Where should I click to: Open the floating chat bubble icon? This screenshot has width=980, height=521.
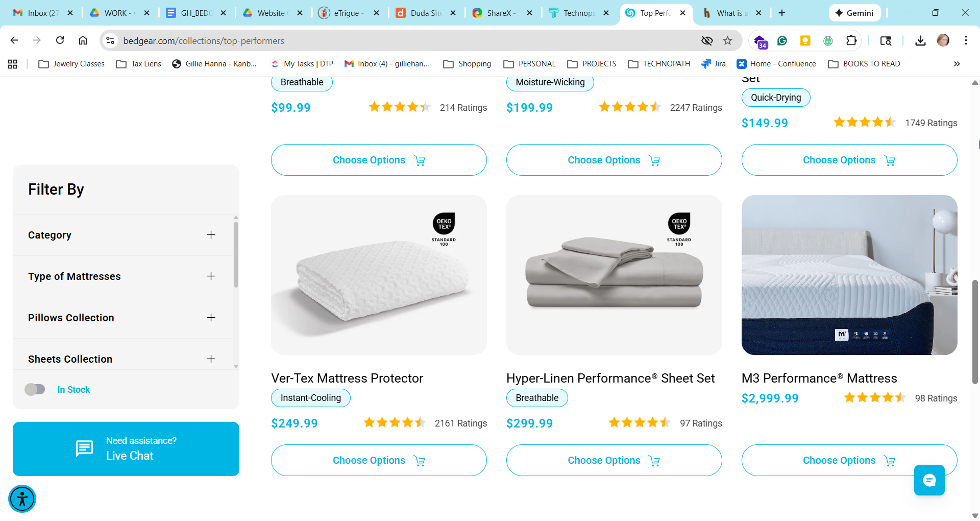tap(929, 480)
